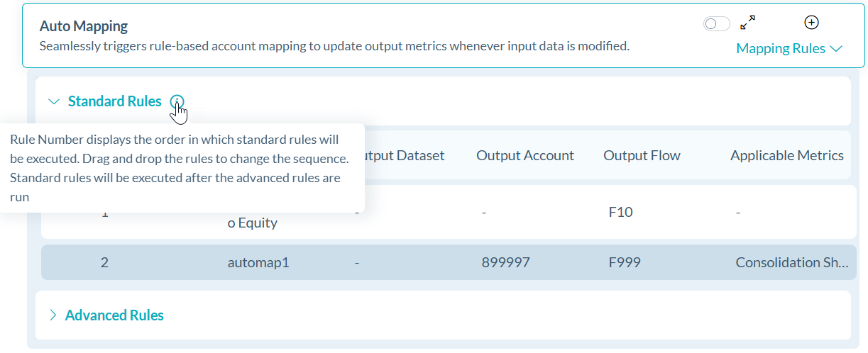
Task: Toggle the Auto Mapping switch
Action: (716, 24)
